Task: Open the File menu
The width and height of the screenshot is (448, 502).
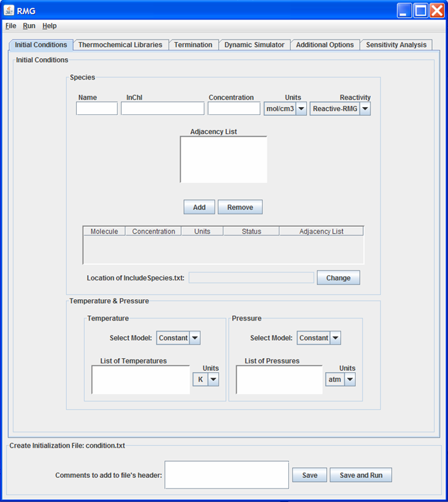Action: [11, 25]
